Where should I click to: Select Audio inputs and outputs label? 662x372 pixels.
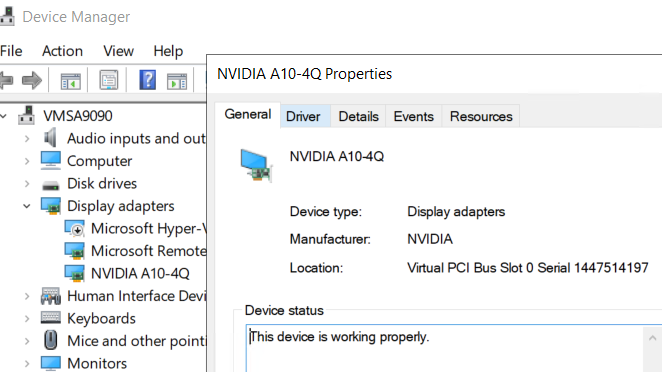tap(136, 138)
